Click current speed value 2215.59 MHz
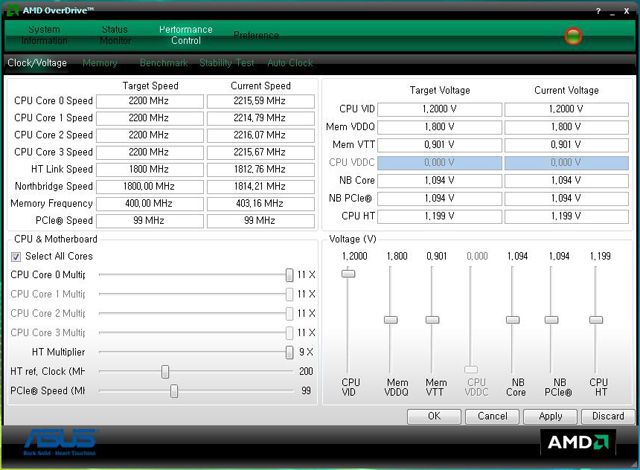 click(x=261, y=101)
